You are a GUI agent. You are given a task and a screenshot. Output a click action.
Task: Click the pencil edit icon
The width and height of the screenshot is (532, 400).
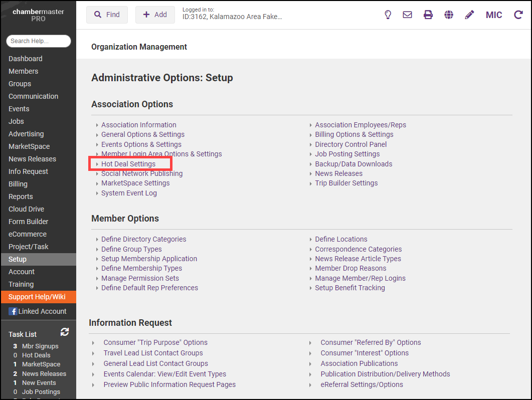point(469,15)
